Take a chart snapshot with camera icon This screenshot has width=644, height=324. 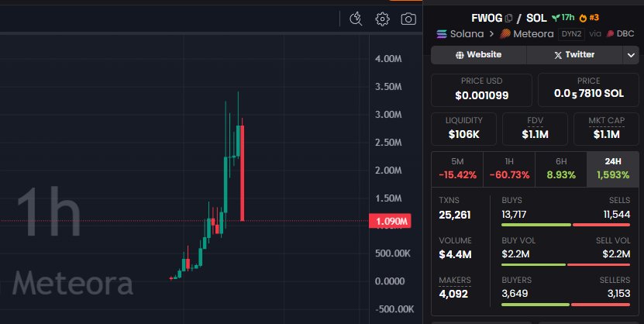pos(408,19)
